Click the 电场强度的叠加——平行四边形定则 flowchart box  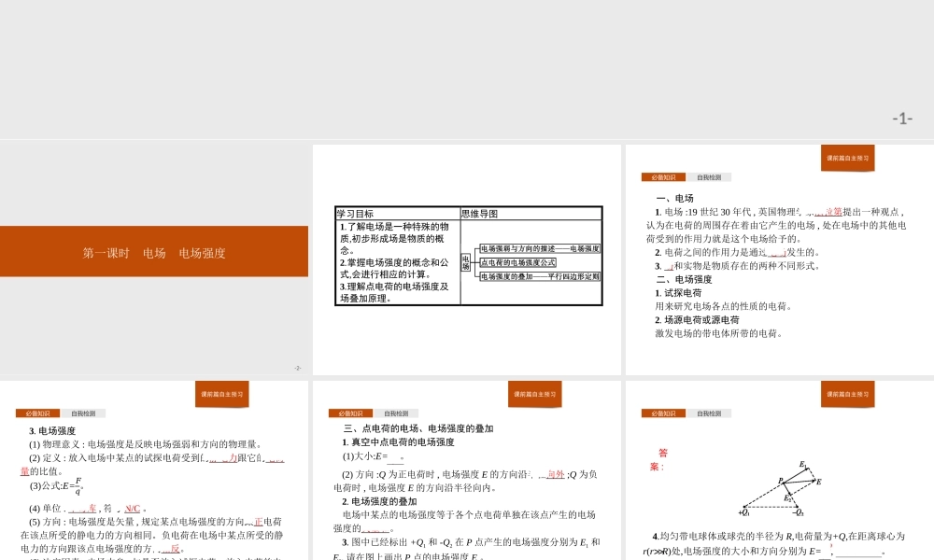tap(540, 276)
